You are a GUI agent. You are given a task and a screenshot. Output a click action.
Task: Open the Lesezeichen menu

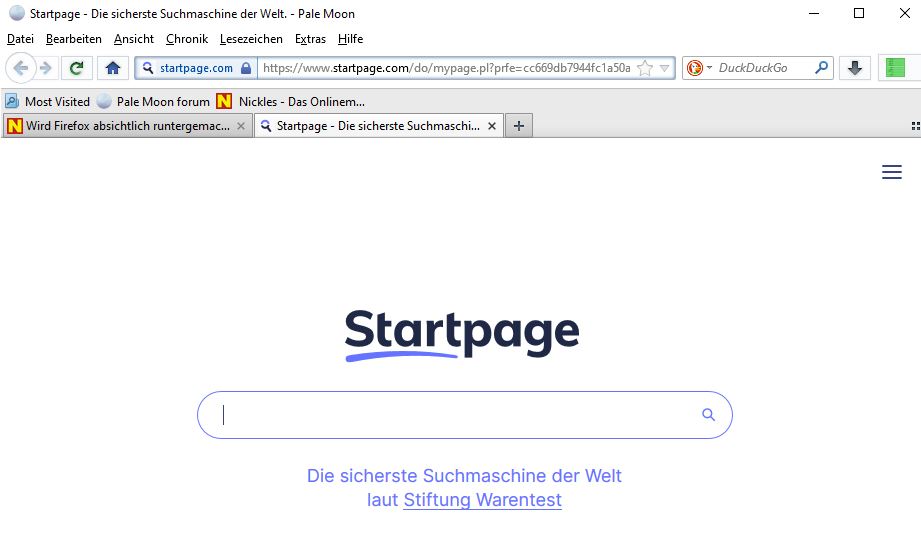pyautogui.click(x=251, y=39)
